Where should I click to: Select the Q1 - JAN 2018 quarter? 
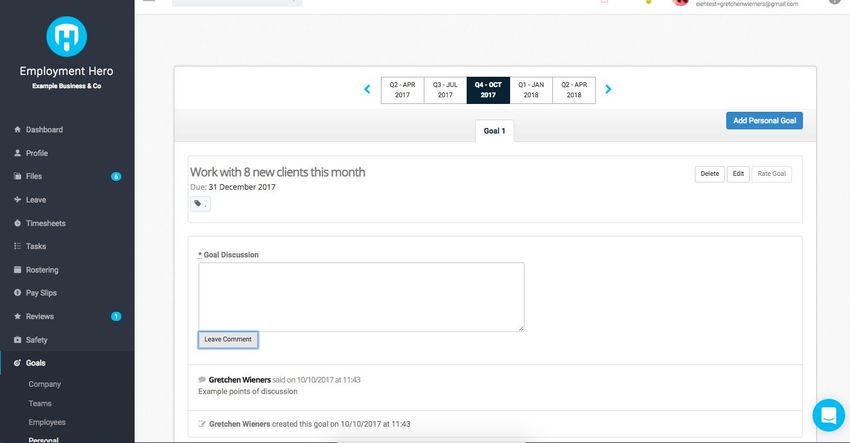click(x=531, y=90)
